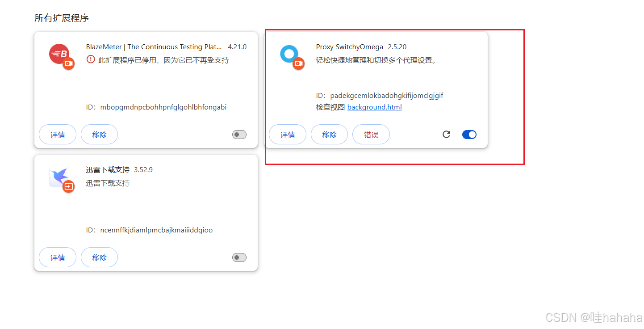View 错误 for Proxy SwitchyOmega
The image size is (644, 329).
pos(371,135)
